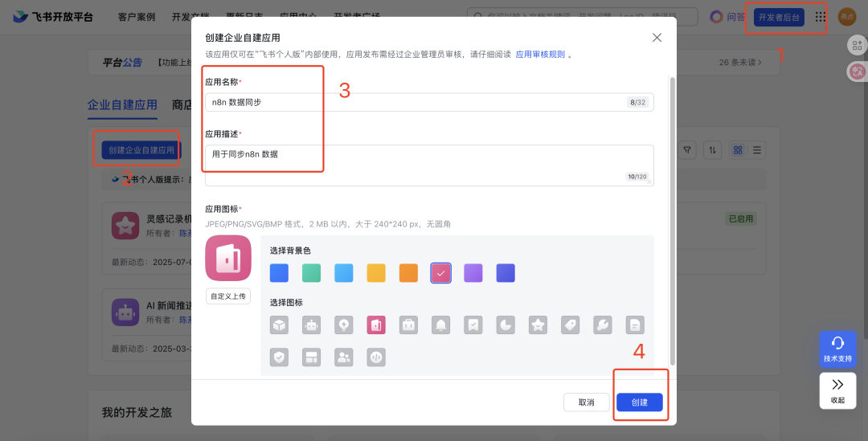
Task: Open the nine-dot apps grid menu
Action: click(821, 16)
